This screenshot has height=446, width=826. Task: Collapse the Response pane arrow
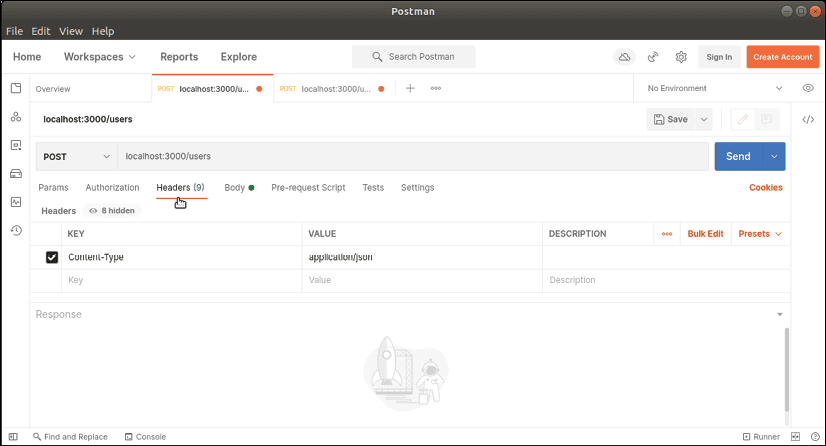point(780,314)
